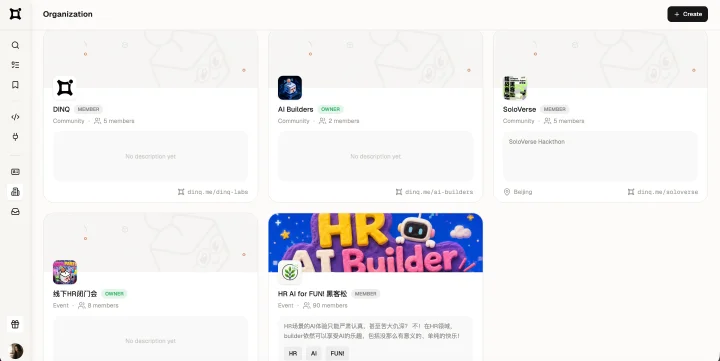Click the 8 members count on 线下HR闭门会 card
The width and height of the screenshot is (720, 361).
(98, 305)
